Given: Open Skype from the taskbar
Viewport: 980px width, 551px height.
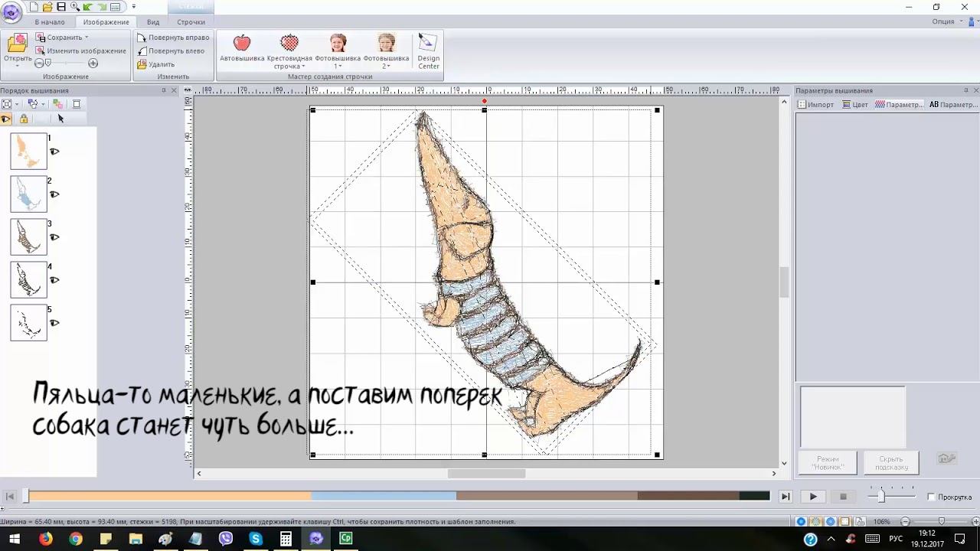Looking at the screenshot, I should (x=256, y=539).
